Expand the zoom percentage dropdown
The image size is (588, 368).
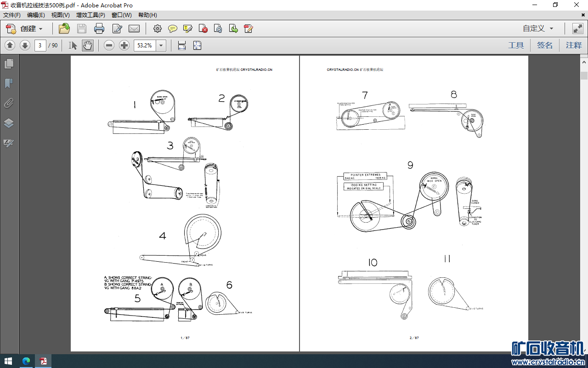pos(161,46)
